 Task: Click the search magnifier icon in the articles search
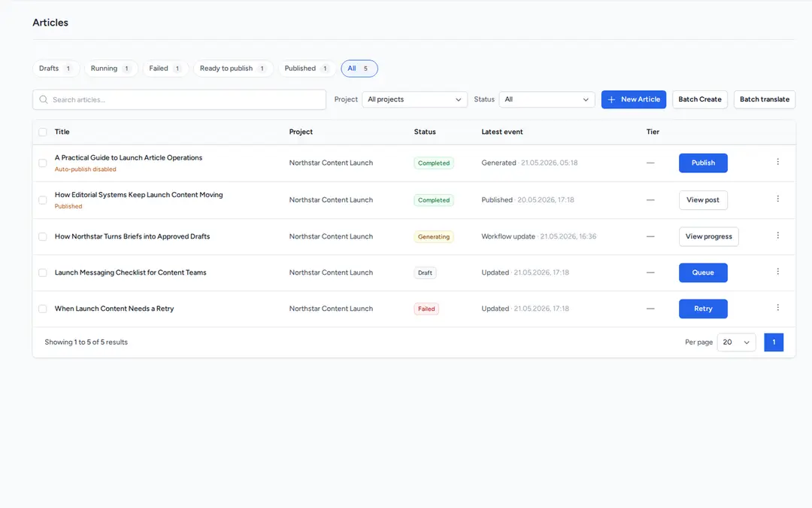click(x=44, y=99)
